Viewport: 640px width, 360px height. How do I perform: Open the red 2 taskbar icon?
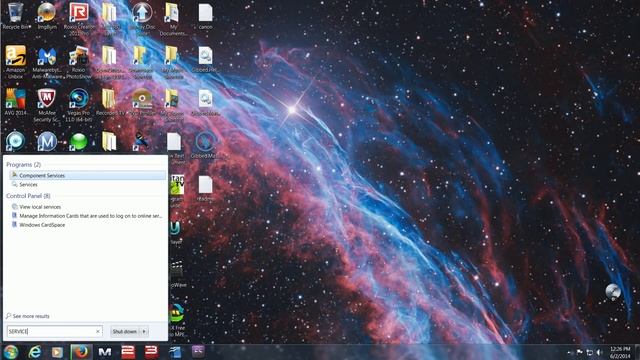tap(128, 352)
